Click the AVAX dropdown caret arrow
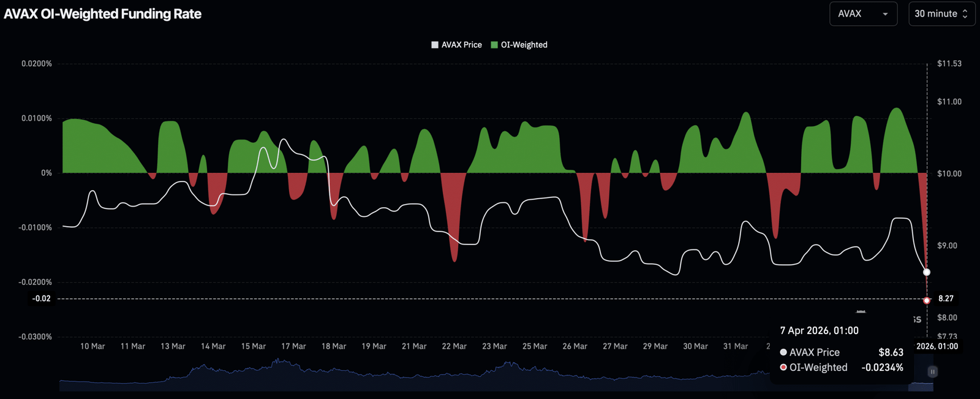 (885, 14)
